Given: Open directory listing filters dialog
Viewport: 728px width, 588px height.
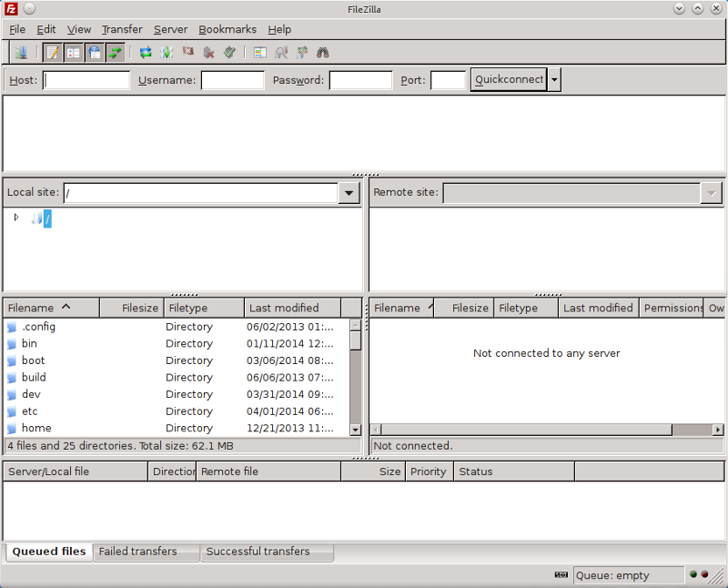Looking at the screenshot, I should coord(260,53).
